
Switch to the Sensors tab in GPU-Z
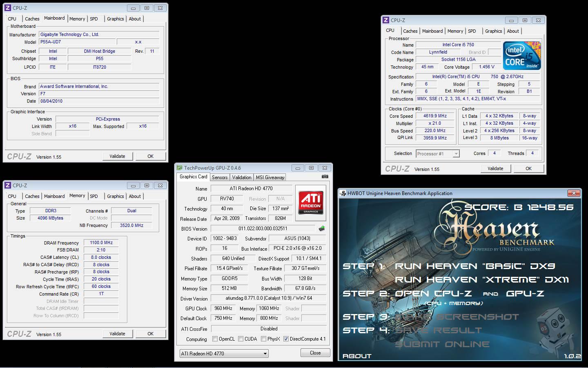220,177
